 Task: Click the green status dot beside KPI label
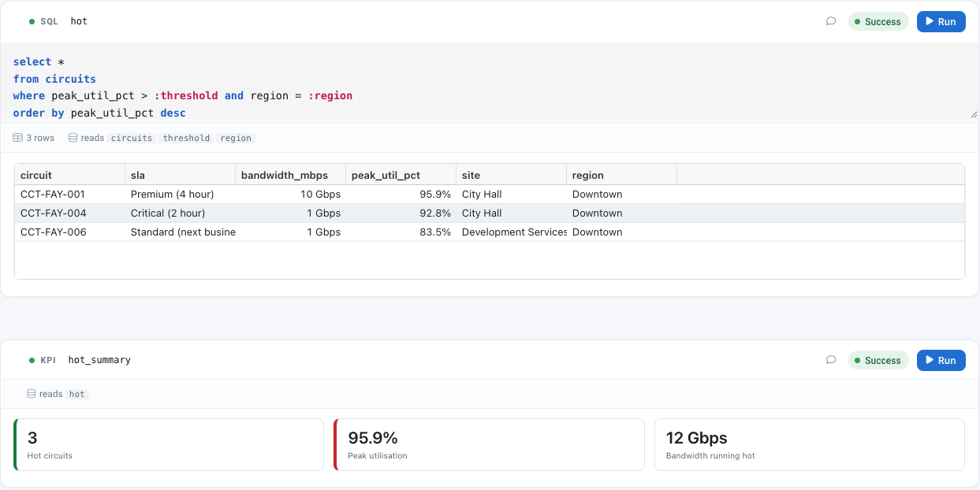tap(32, 360)
